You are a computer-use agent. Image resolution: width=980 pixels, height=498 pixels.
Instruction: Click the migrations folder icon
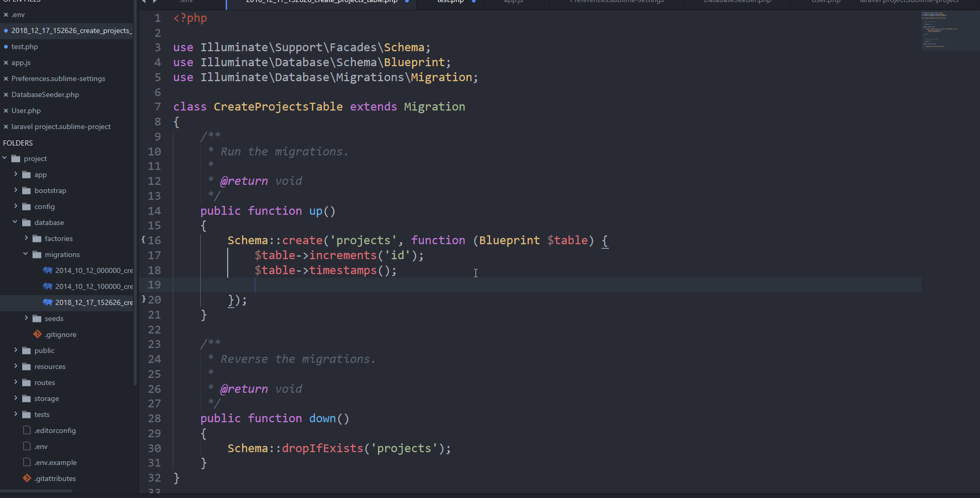point(37,254)
